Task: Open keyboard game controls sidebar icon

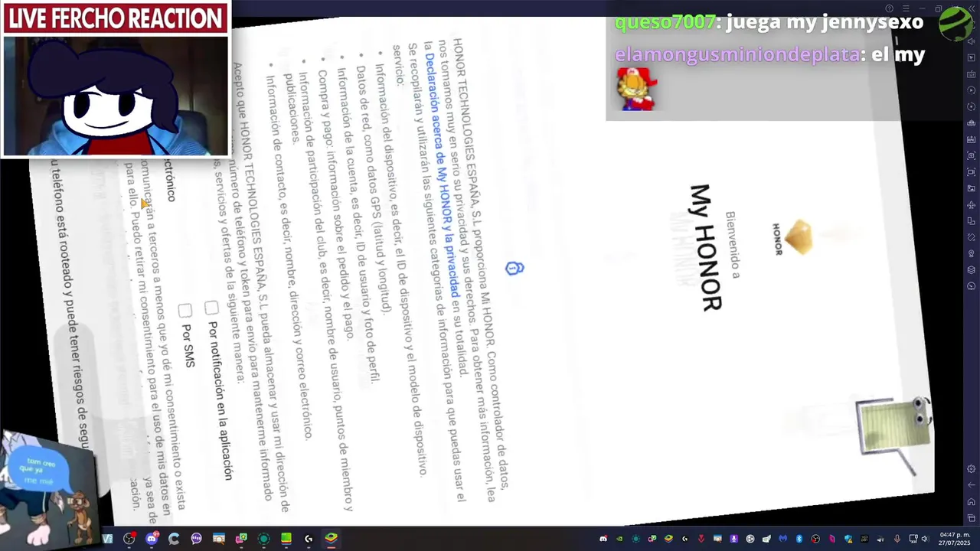Action: pyautogui.click(x=972, y=73)
